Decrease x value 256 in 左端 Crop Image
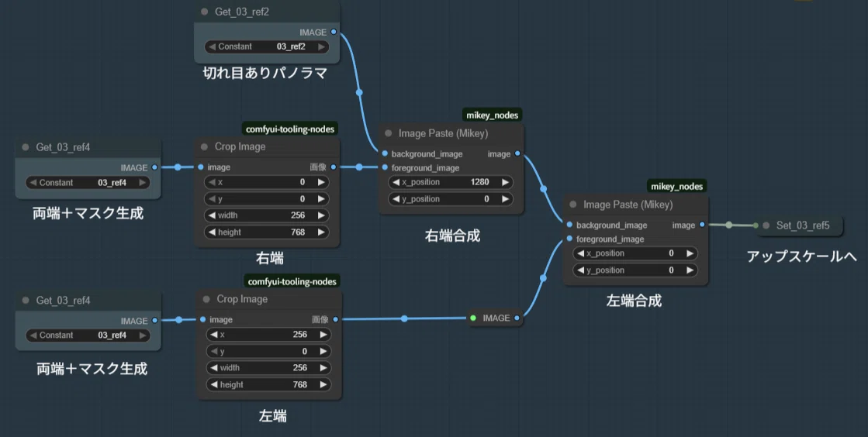Screen dimensions: 868x437 [x=213, y=335]
